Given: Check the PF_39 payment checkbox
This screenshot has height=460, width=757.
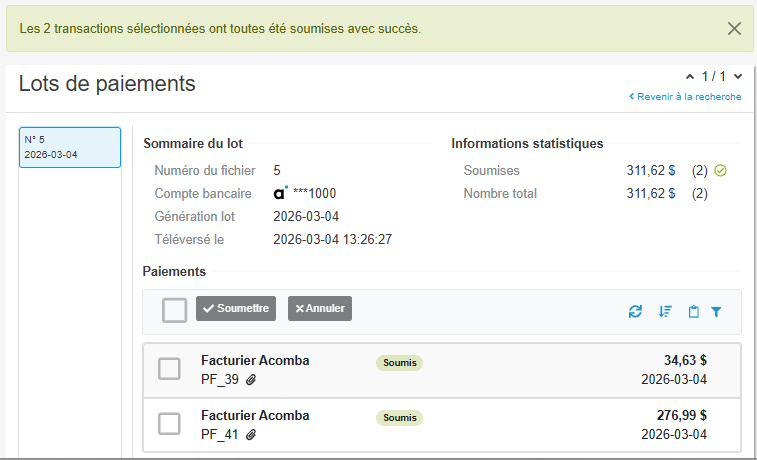Looking at the screenshot, I should tap(169, 369).
